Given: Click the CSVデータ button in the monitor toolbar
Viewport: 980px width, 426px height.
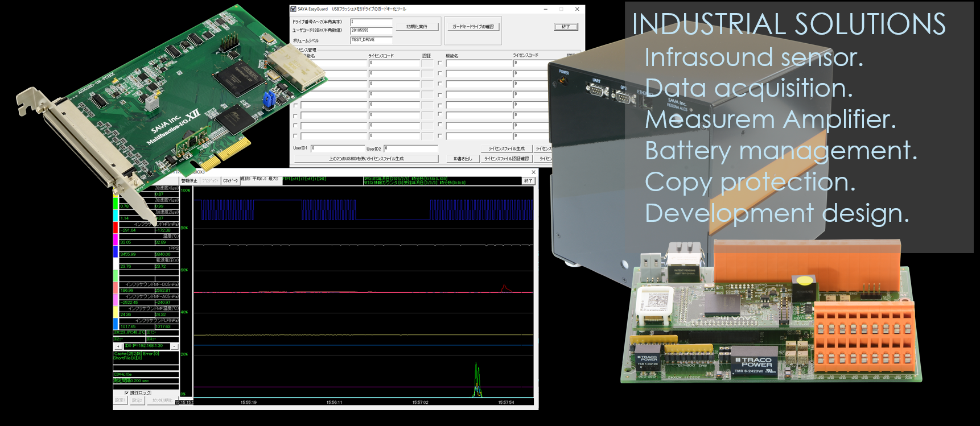Looking at the screenshot, I should (230, 181).
